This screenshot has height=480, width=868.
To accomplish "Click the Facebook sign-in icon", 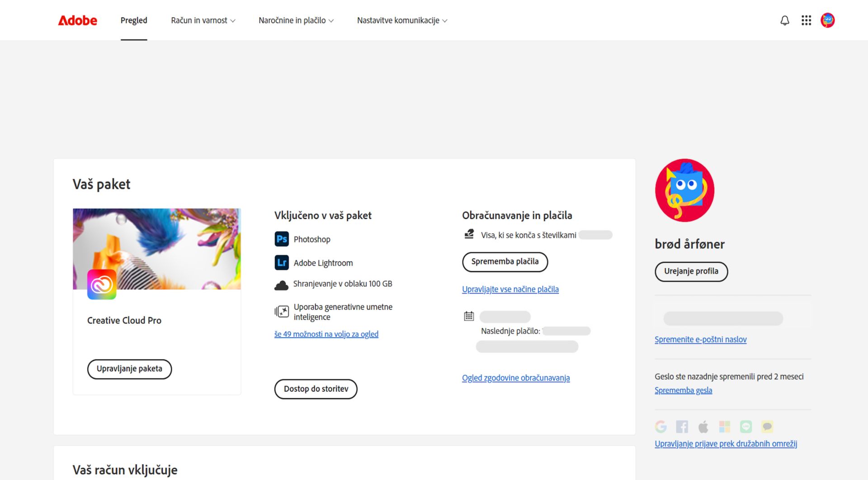I will coord(682,427).
